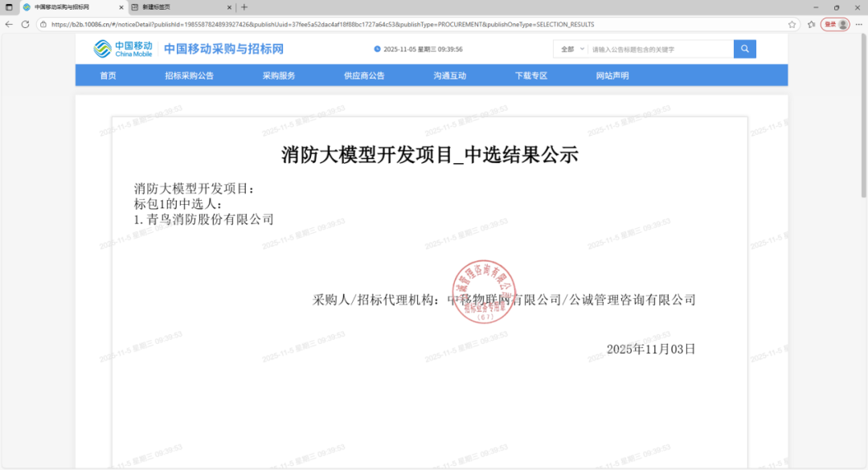Open the favorites list icon
Viewport: 868px width, 470px height.
pos(812,24)
